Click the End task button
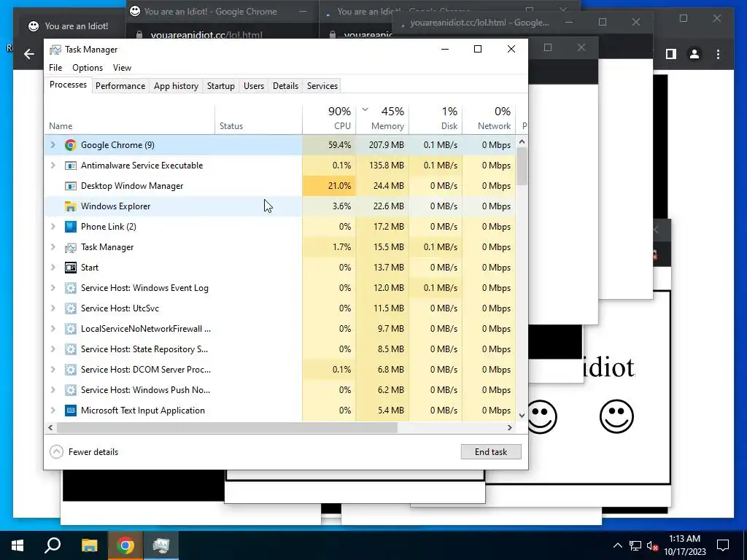This screenshot has height=560, width=747. click(x=491, y=452)
